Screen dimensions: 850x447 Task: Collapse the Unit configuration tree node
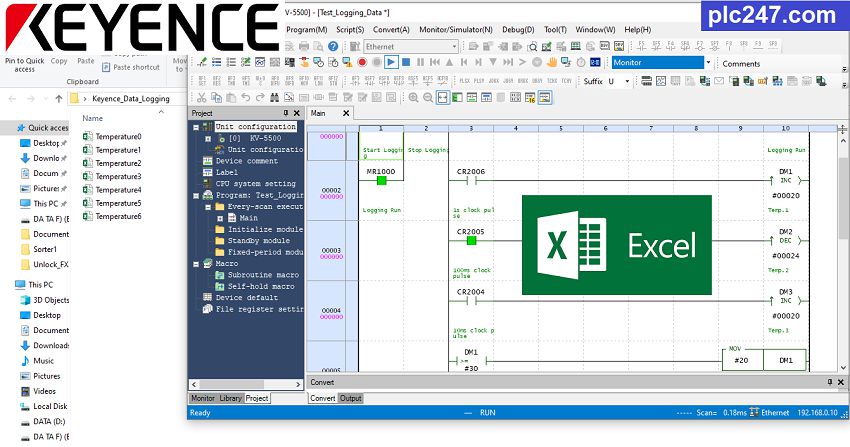click(x=196, y=127)
